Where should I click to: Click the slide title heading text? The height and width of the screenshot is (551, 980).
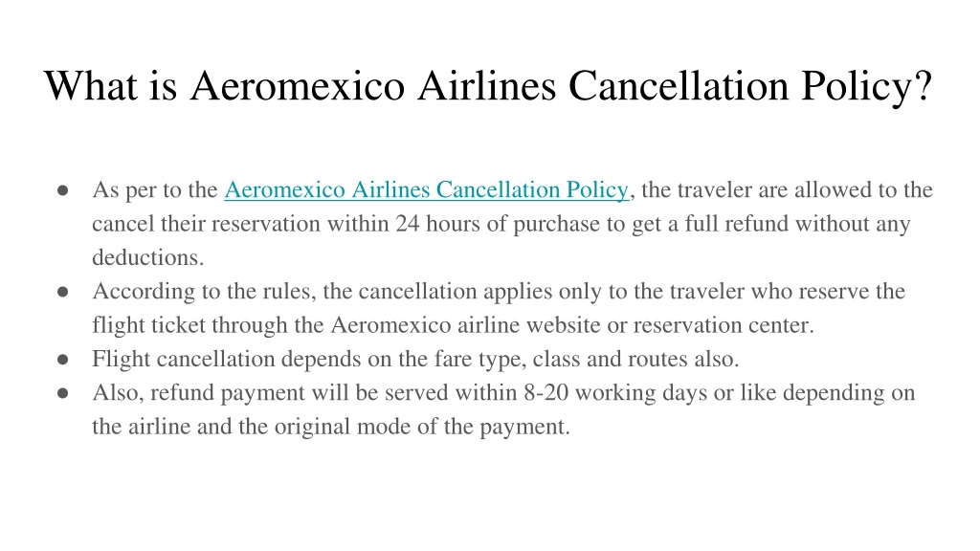tap(488, 85)
